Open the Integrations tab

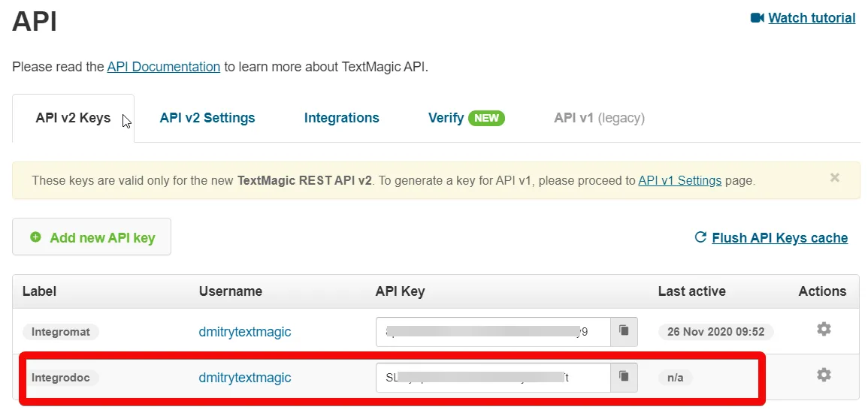pyautogui.click(x=341, y=118)
